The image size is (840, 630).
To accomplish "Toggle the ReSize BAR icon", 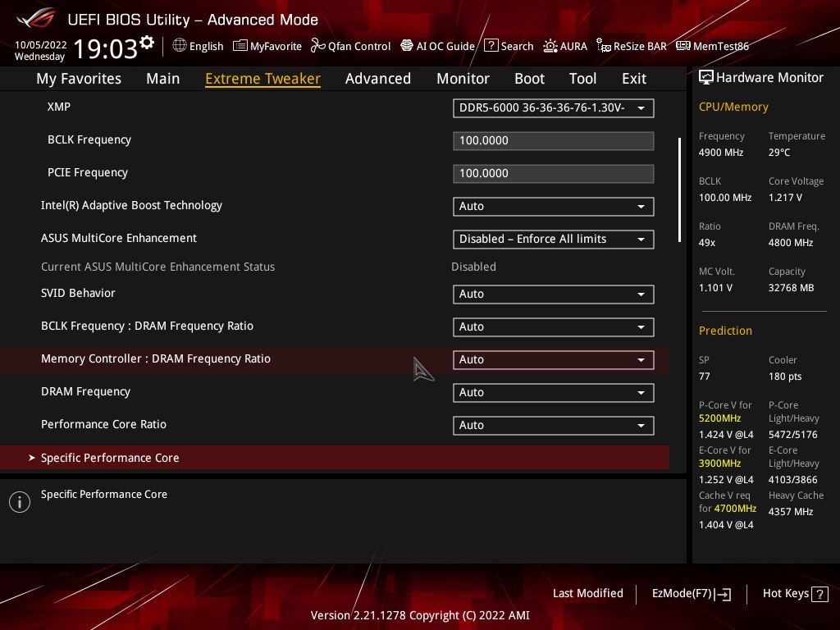I will pyautogui.click(x=603, y=46).
